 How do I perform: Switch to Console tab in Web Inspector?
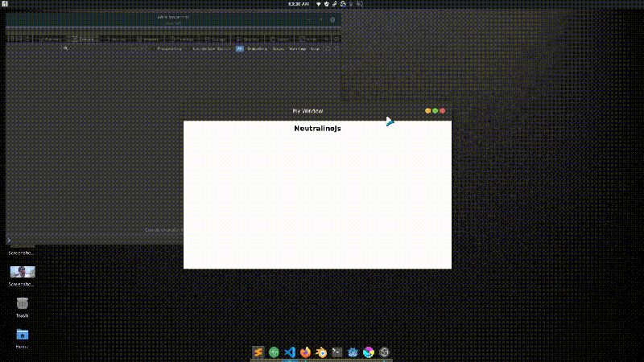[x=84, y=39]
